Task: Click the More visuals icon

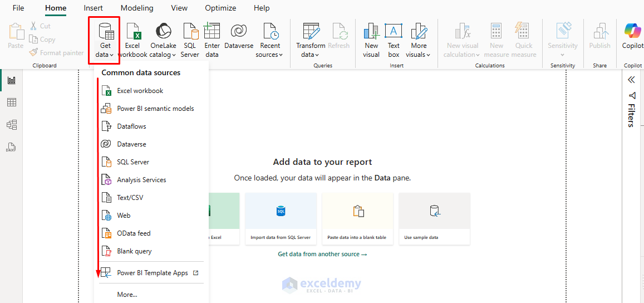Action: [419, 31]
